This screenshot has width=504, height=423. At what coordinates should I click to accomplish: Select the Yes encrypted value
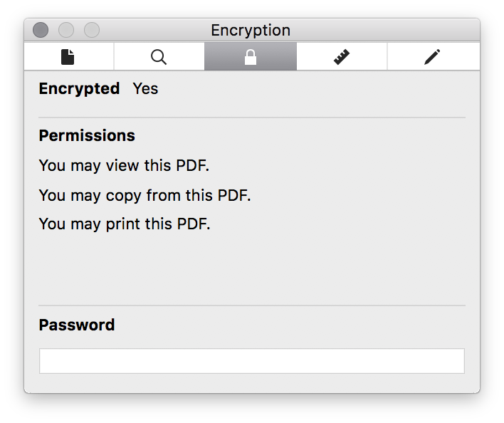(146, 89)
